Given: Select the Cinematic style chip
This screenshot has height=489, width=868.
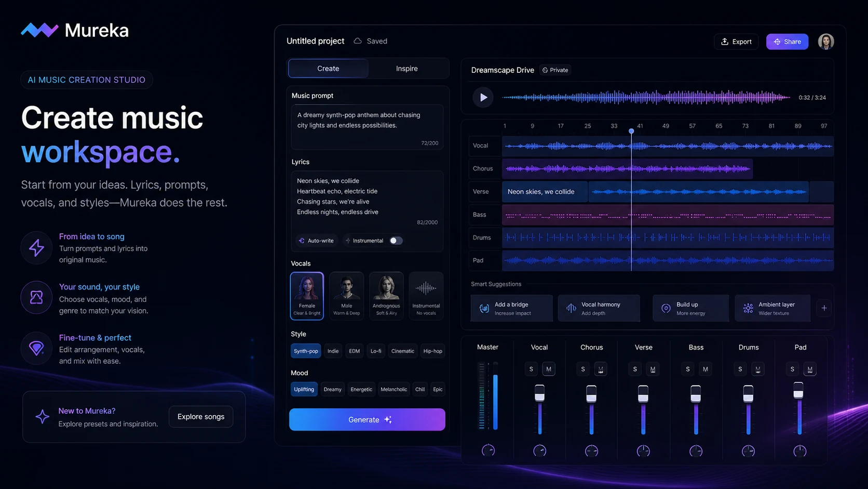Looking at the screenshot, I should (403, 351).
